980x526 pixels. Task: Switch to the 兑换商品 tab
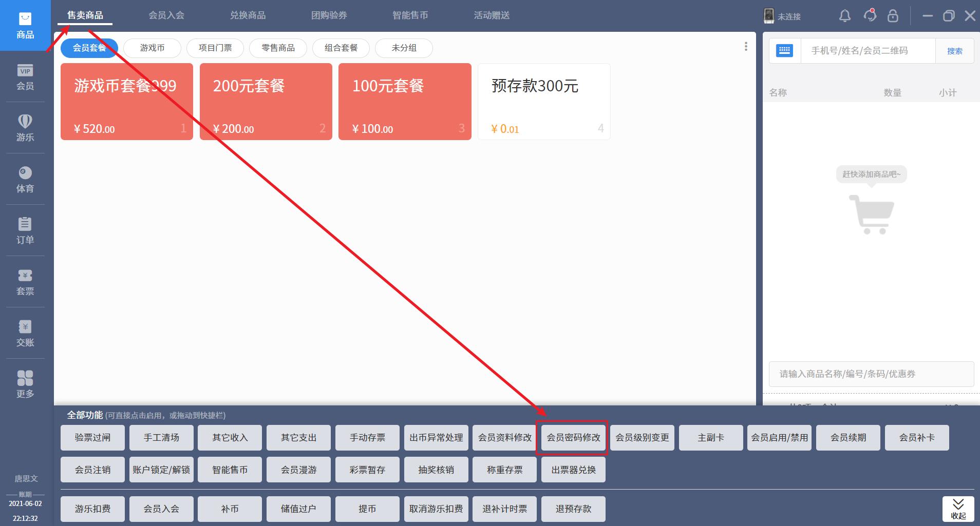click(248, 15)
